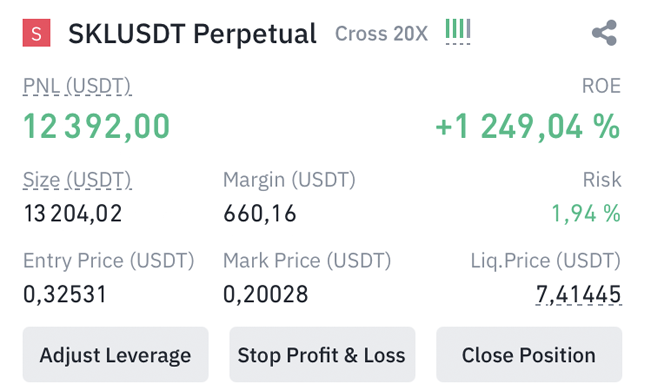Tap the Liq.Price (USDT) label
648x390 pixels.
point(546,261)
